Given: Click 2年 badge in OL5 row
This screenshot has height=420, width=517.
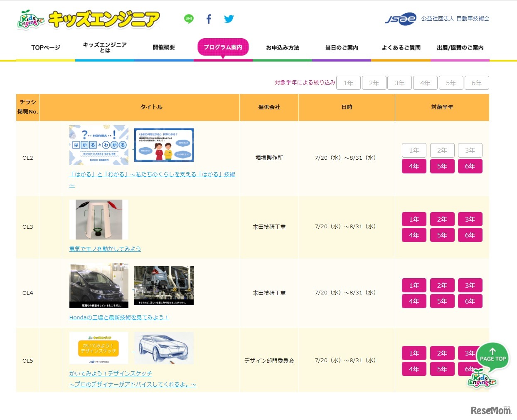Looking at the screenshot, I should click(442, 353).
